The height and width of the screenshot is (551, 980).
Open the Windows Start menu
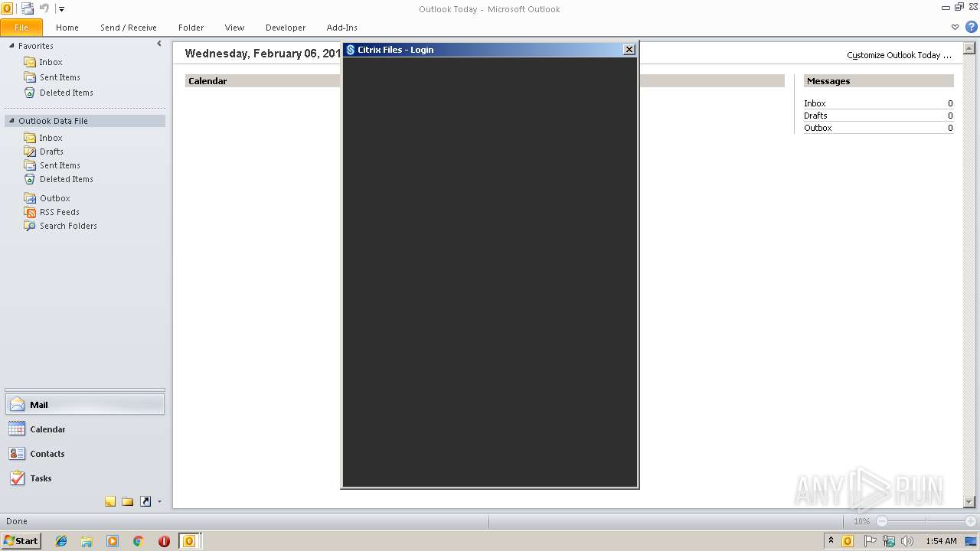pos(21,541)
